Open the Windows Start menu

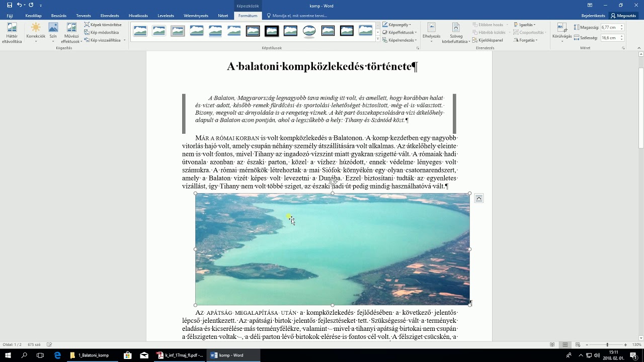[8, 355]
